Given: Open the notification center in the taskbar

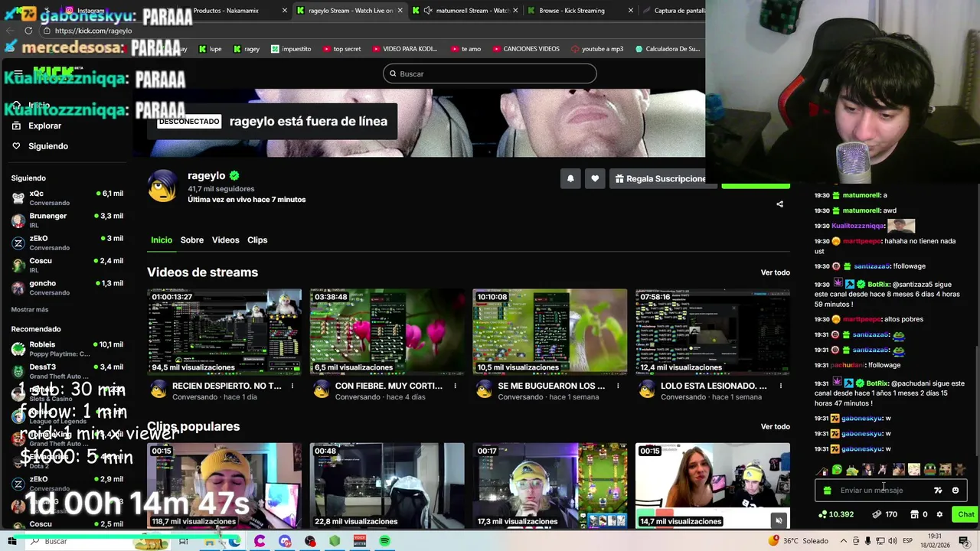Looking at the screenshot, I should 964,541.
